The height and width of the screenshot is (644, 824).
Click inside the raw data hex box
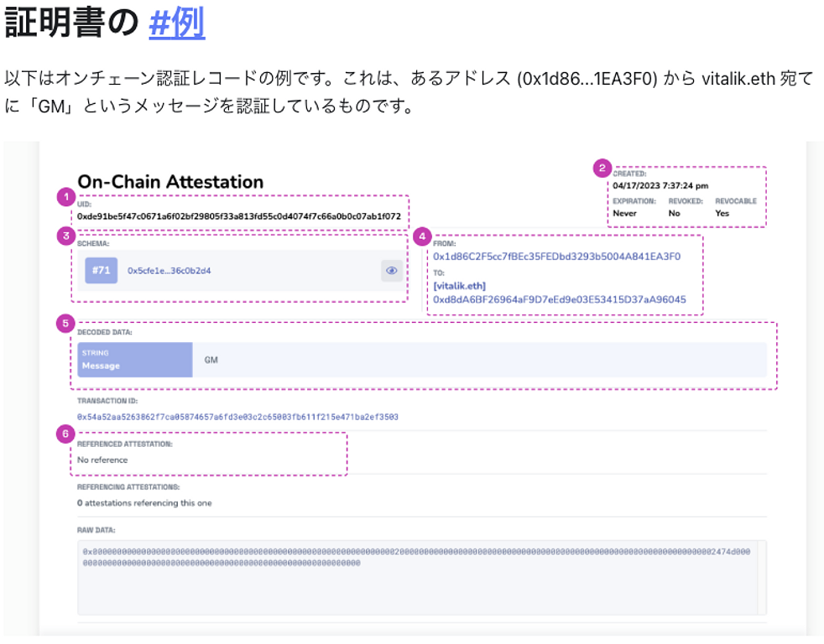pos(411,587)
